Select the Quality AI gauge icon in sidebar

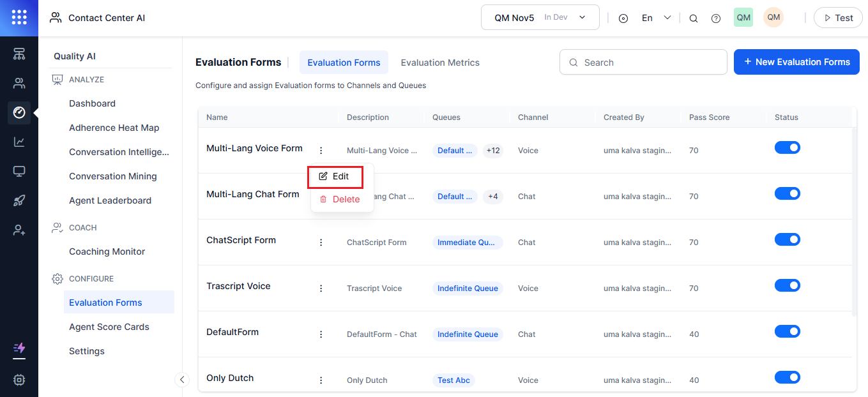point(19,112)
